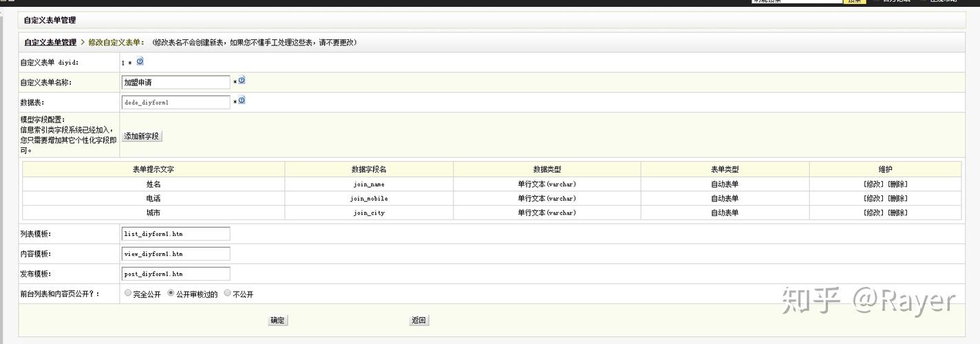Click the 自定义表单管理 page title

(50, 21)
